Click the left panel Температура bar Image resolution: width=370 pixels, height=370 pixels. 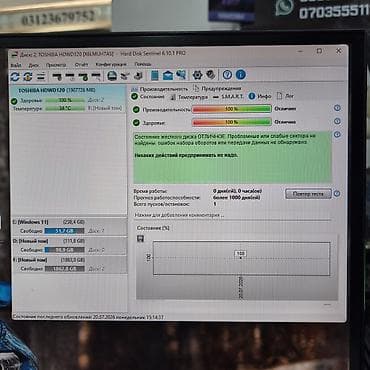65,108
